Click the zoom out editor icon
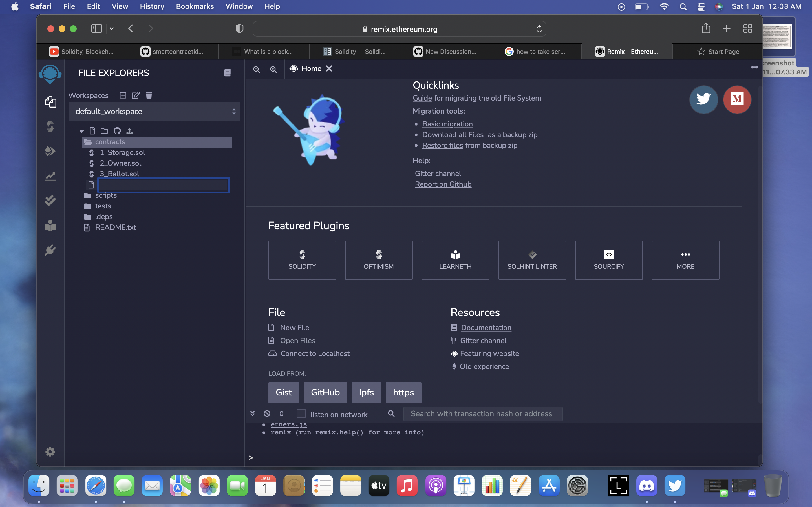 click(256, 69)
